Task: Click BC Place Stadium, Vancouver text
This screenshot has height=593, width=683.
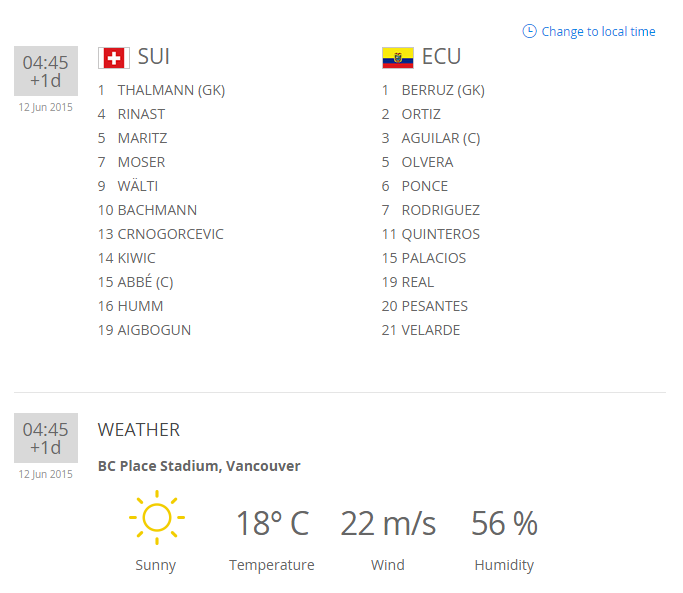Action: coord(199,466)
